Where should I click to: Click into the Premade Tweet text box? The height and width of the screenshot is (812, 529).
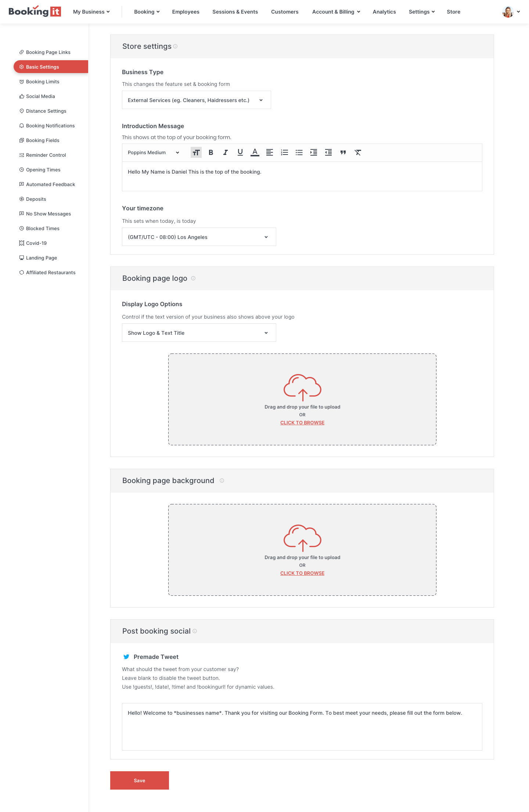coord(302,727)
